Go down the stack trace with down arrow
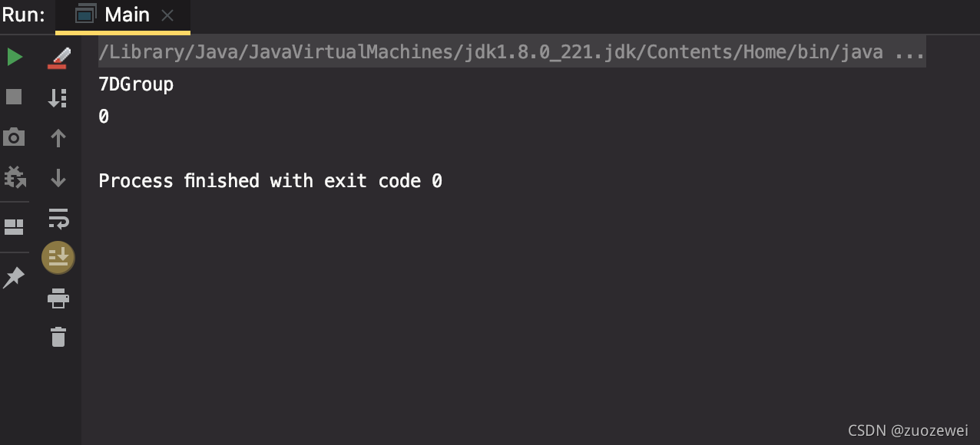This screenshot has height=445, width=980. click(58, 178)
